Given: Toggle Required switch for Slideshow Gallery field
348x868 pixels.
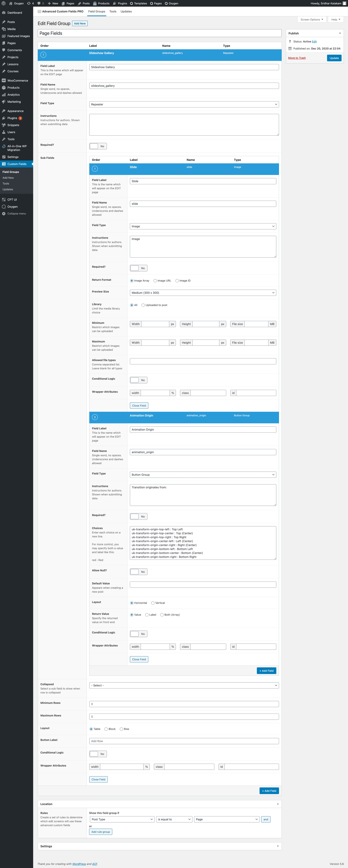Looking at the screenshot, I should tap(98, 146).
